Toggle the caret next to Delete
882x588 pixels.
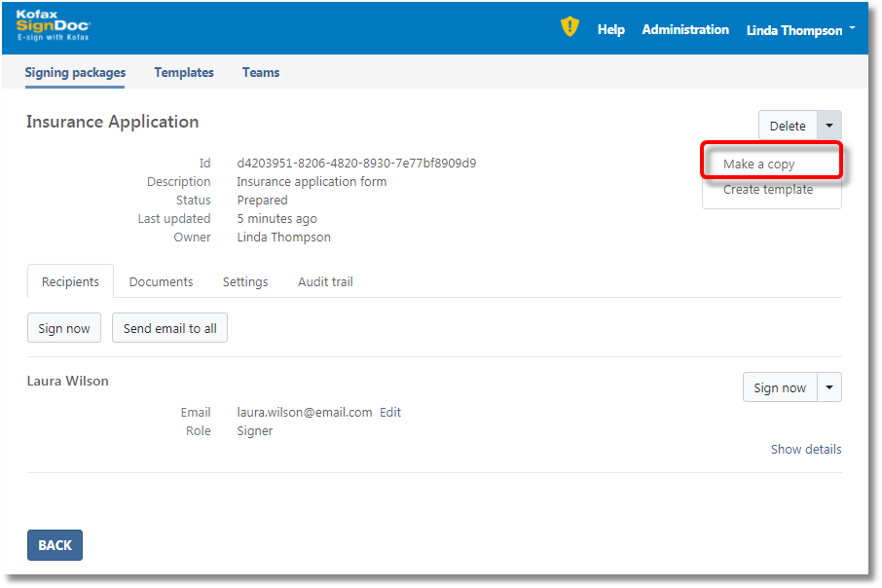829,126
